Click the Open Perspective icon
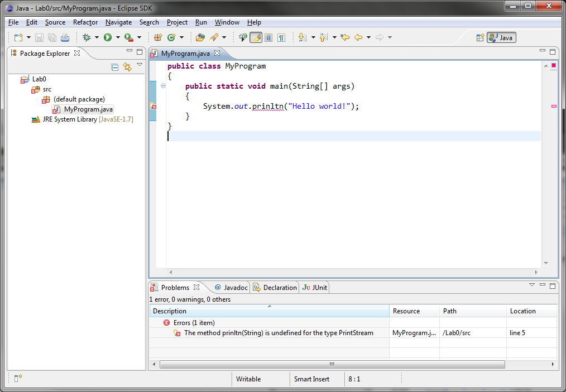Image resolution: width=566 pixels, height=392 pixels. (x=480, y=37)
